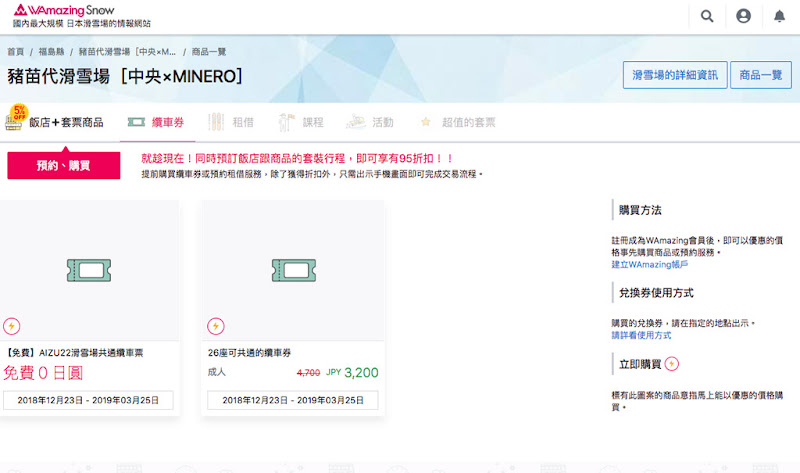Switch to the 租借 tab
The width and height of the screenshot is (800, 473).
pos(231,122)
